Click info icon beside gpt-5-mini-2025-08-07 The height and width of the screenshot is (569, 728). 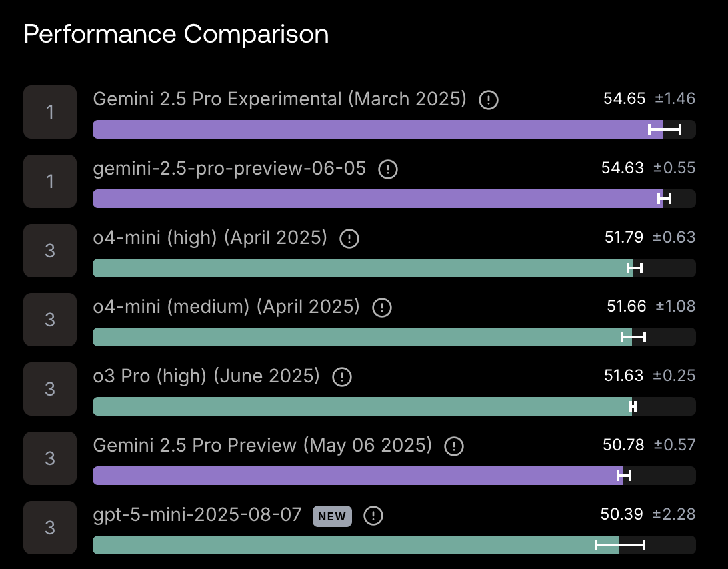[x=373, y=516]
